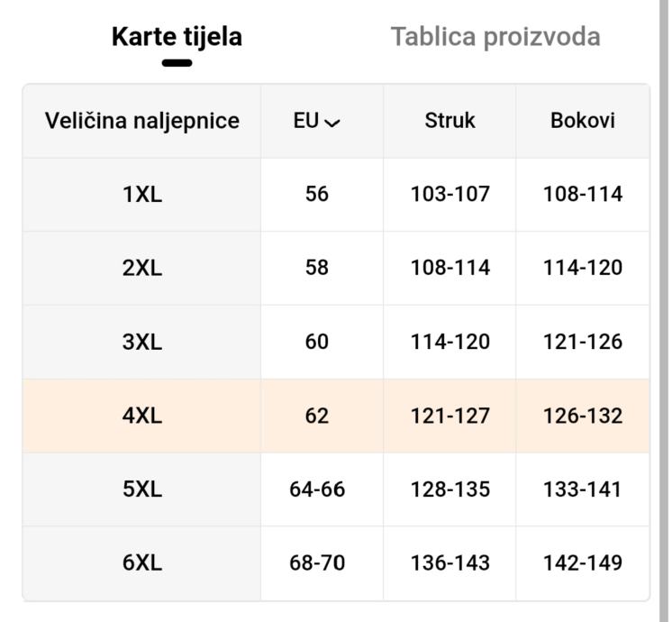Select the 5XL size row
This screenshot has width=672, height=622.
pos(142,489)
